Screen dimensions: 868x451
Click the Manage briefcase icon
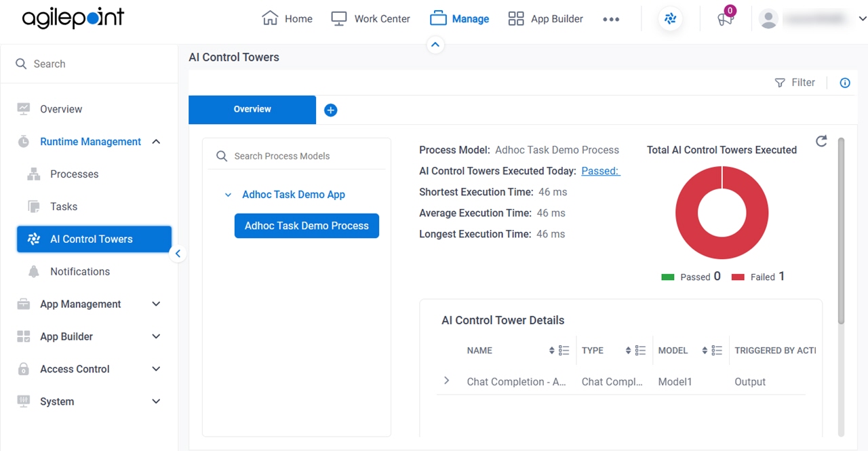coord(438,18)
